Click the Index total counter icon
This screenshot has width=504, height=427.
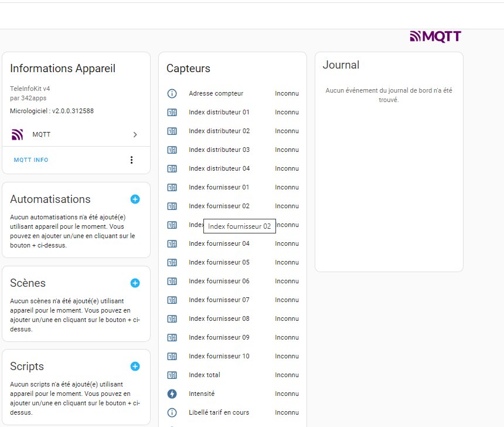(172, 375)
